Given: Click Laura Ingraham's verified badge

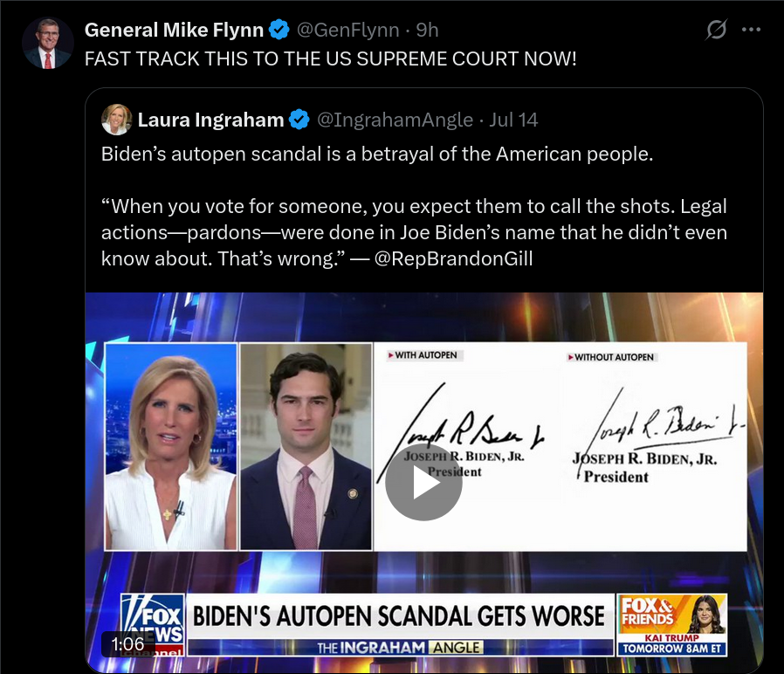Looking at the screenshot, I should pos(299,120).
